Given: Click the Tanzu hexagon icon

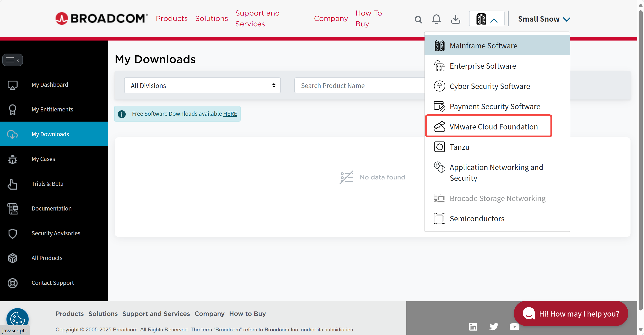Looking at the screenshot, I should click(439, 147).
